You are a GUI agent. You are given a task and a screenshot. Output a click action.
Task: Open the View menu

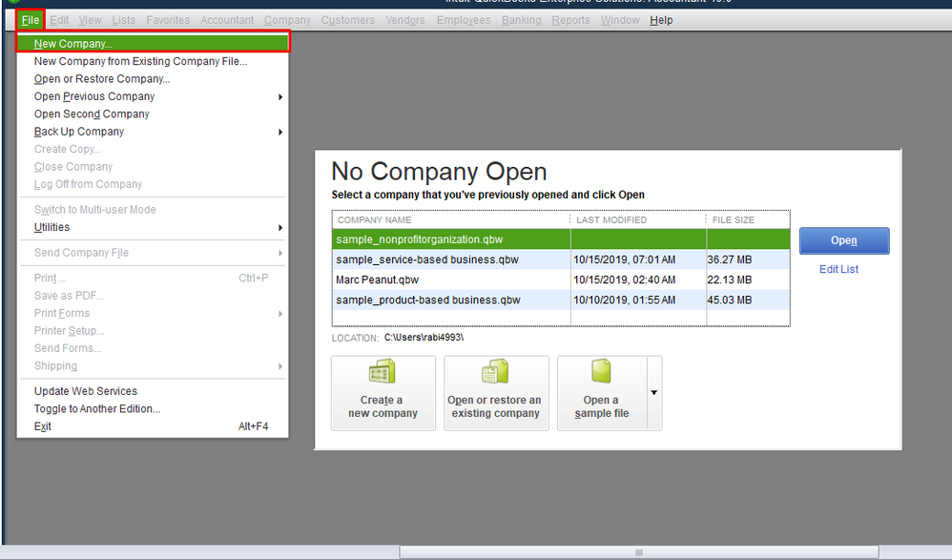pos(90,20)
